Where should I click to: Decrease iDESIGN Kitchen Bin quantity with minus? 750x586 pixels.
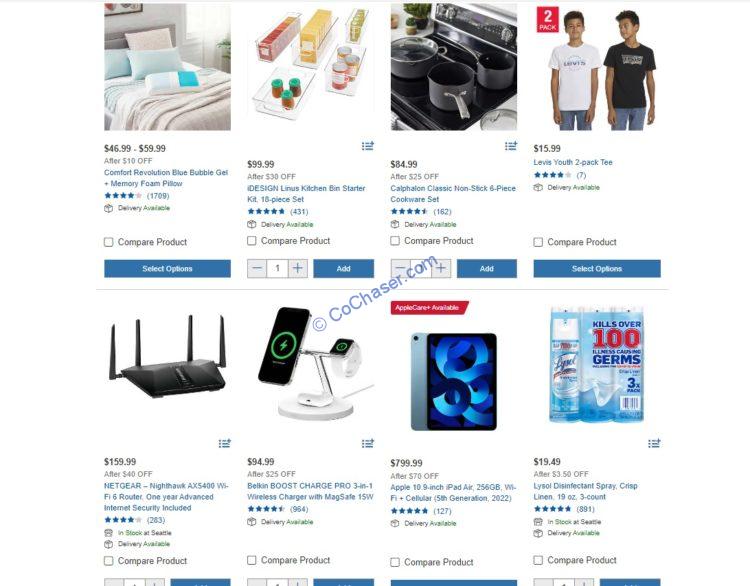[x=257, y=268]
